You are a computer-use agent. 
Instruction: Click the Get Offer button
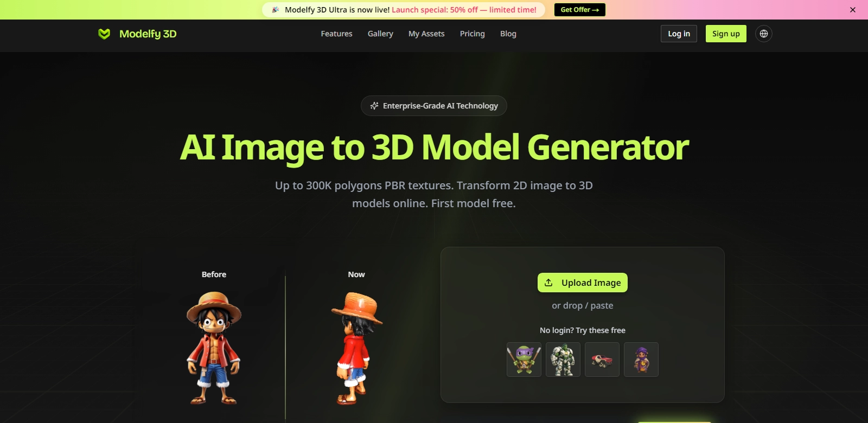click(x=580, y=10)
